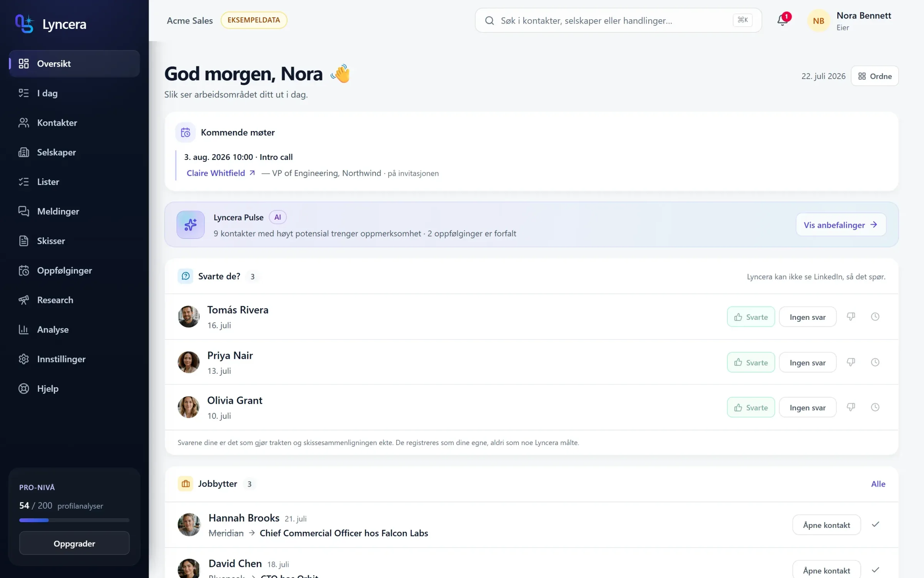Image resolution: width=924 pixels, height=578 pixels.
Task: Click the name Hannah Brooks
Action: pos(244,518)
